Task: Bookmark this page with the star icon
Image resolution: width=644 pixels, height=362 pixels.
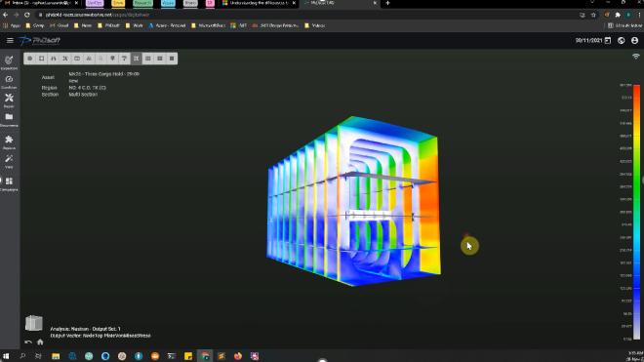Action: point(593,15)
